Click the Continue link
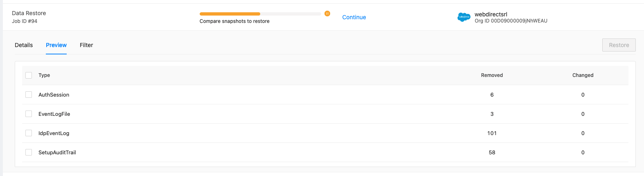Image resolution: width=644 pixels, height=176 pixels. click(x=354, y=17)
